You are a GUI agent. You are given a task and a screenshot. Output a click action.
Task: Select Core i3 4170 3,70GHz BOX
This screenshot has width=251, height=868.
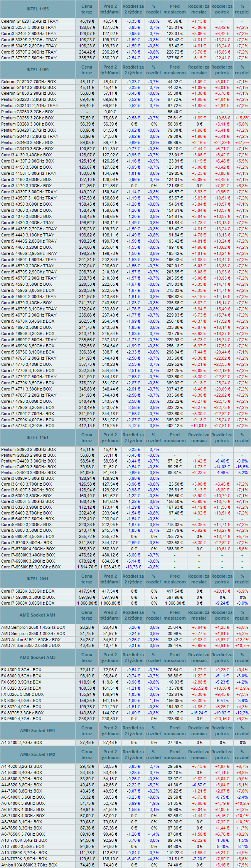[27, 186]
